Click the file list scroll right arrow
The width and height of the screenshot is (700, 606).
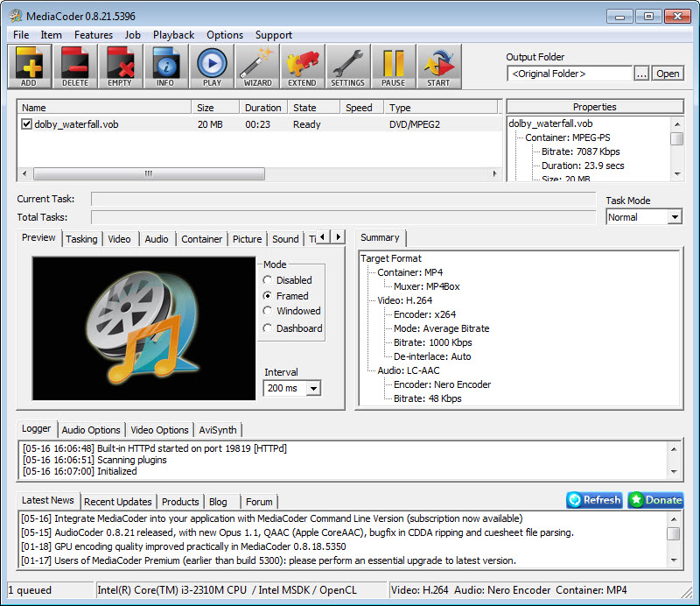click(x=494, y=173)
